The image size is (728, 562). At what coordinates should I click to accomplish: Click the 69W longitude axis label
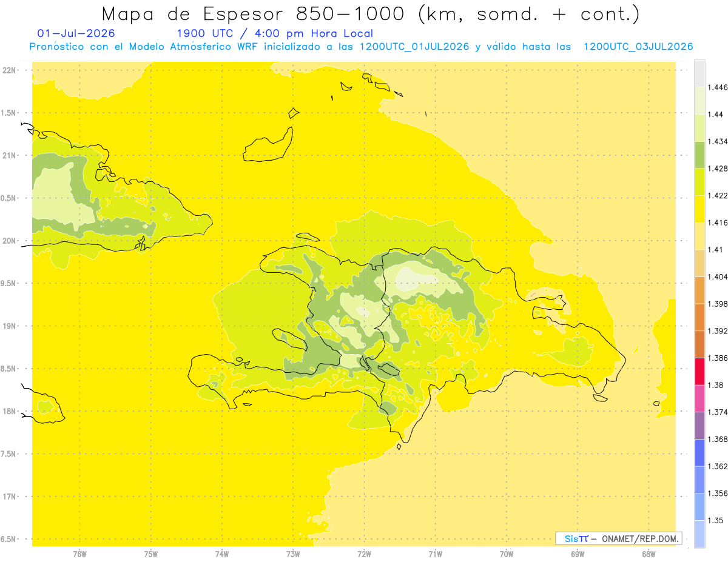578,554
